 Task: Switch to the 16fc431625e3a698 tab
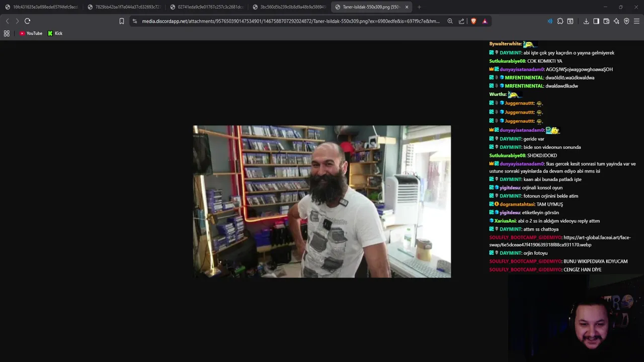(41, 7)
